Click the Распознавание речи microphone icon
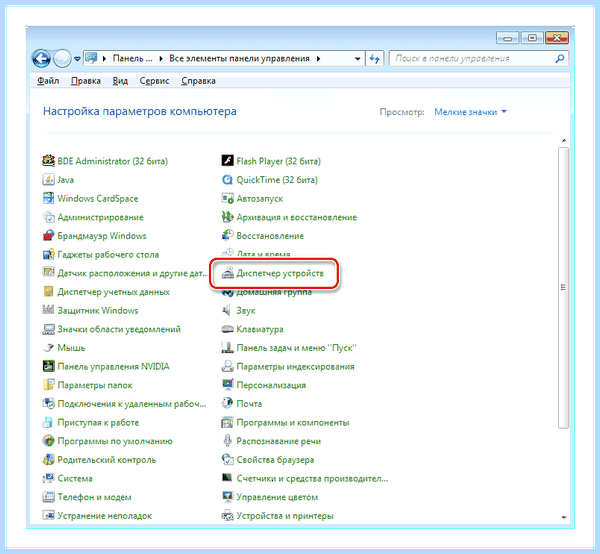Screen dimensions: 600x554 tap(227, 441)
